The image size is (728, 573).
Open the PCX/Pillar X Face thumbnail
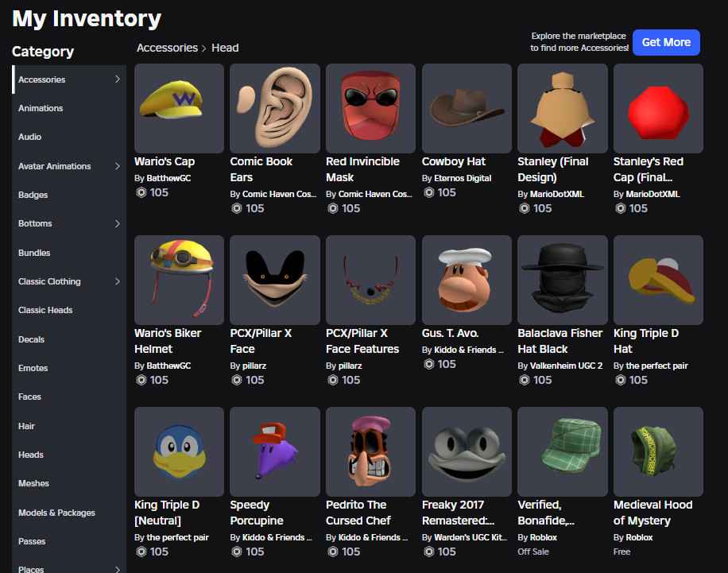pyautogui.click(x=275, y=280)
